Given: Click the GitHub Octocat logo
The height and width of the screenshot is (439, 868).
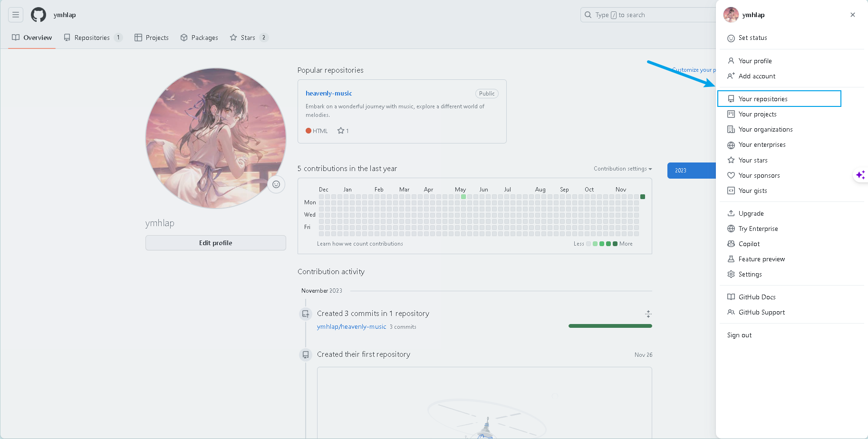Looking at the screenshot, I should [x=39, y=15].
